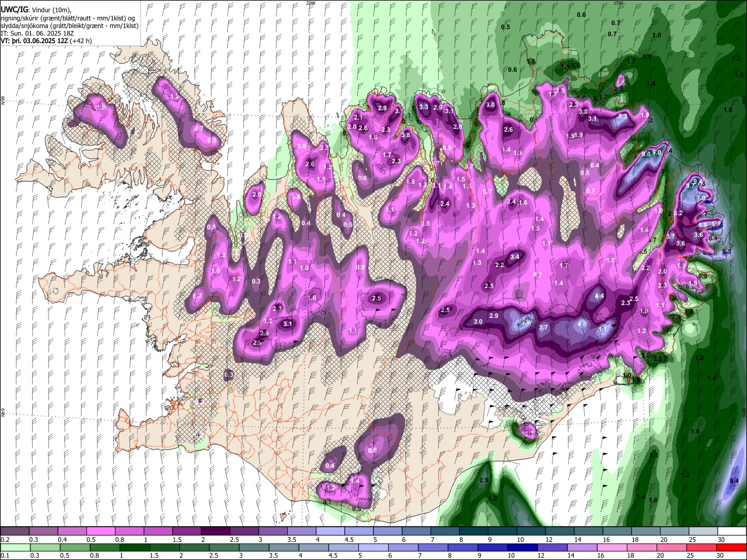Select the pale green 0.1 rain-scale swatch
Screen dimensions: 747x560
15,547
